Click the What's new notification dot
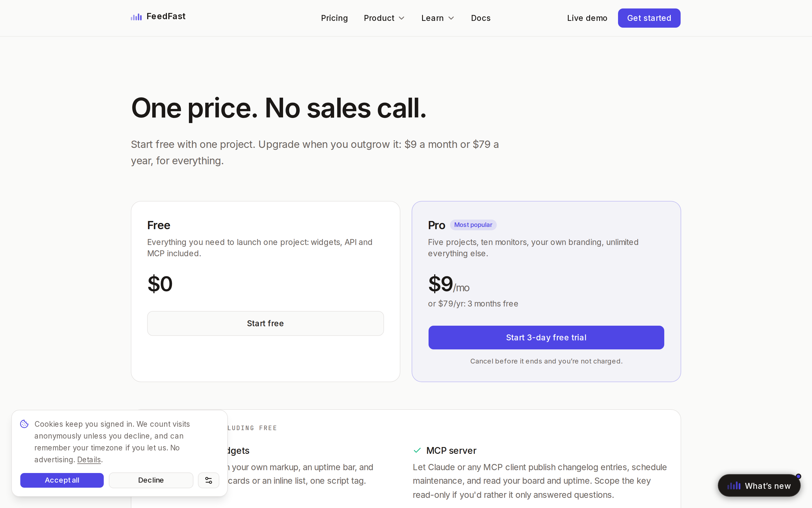The height and width of the screenshot is (508, 812). click(798, 476)
